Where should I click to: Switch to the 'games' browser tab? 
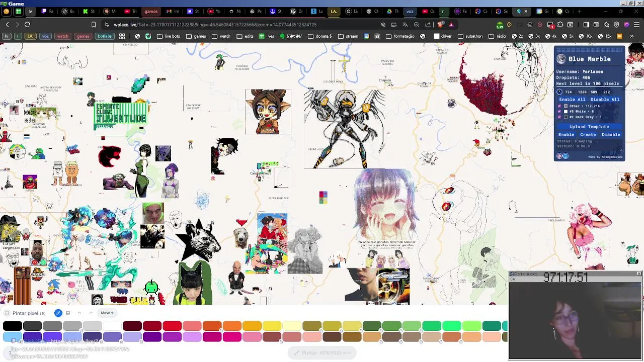(150, 11)
